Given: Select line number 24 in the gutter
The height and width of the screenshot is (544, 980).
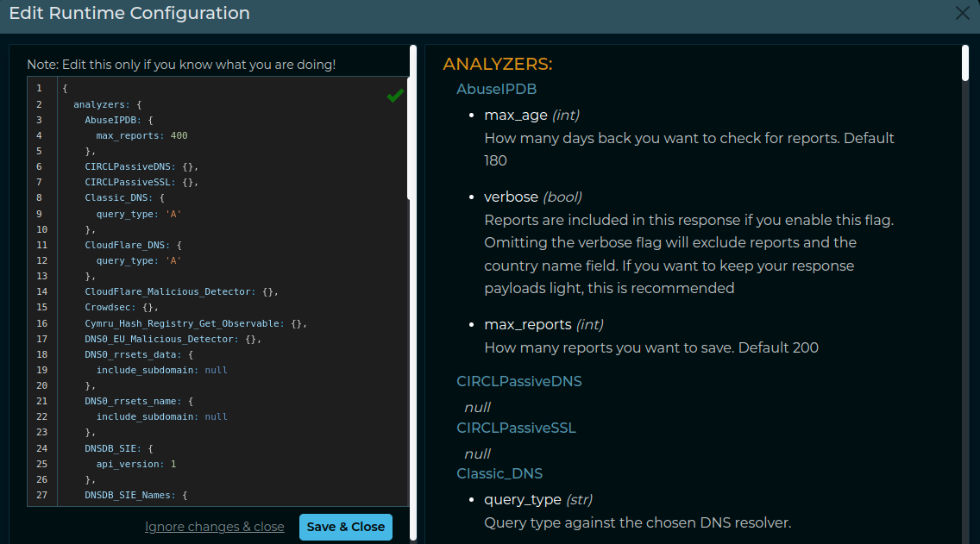Looking at the screenshot, I should pos(42,447).
